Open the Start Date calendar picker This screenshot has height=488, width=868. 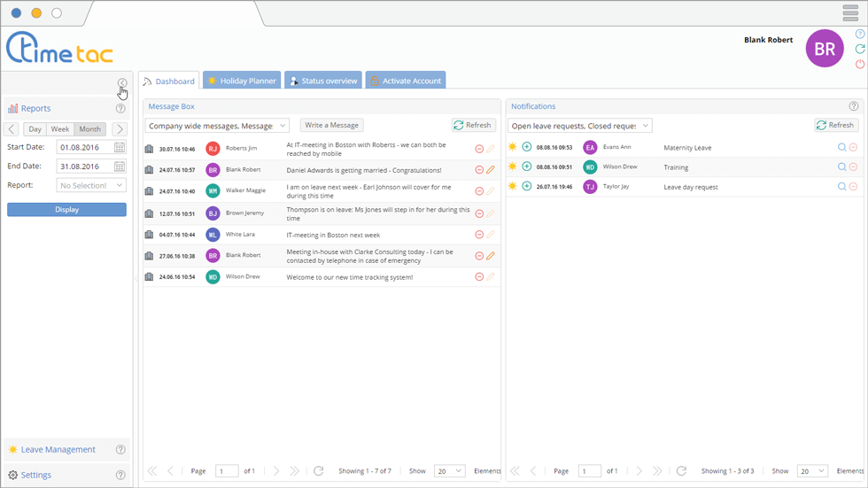point(120,147)
